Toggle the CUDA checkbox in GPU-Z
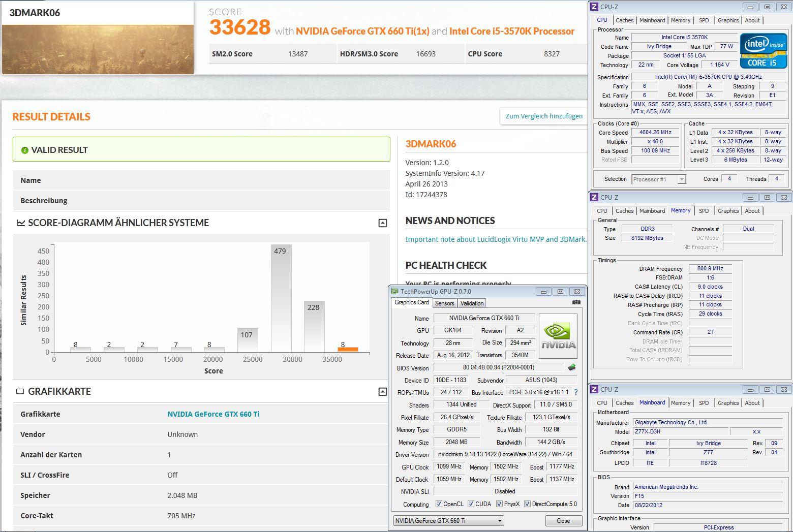 click(x=471, y=504)
